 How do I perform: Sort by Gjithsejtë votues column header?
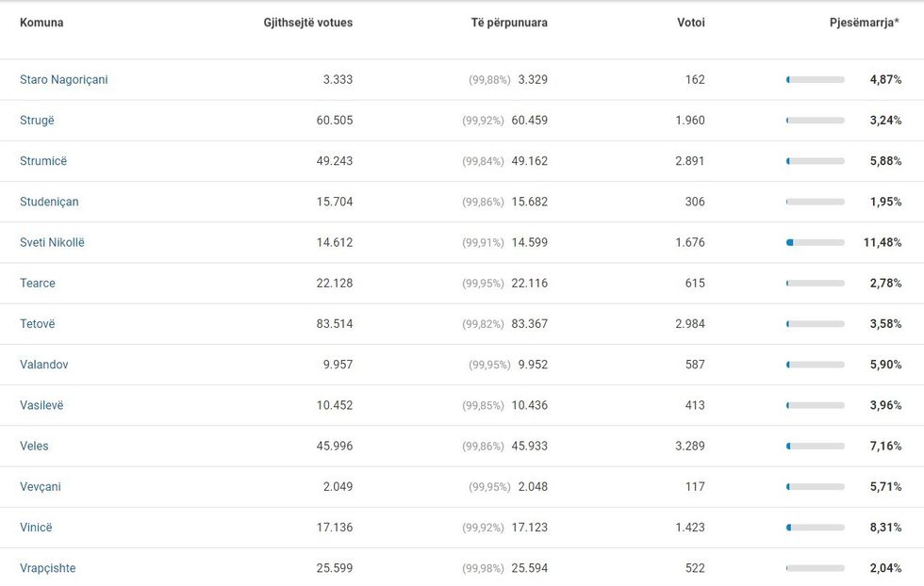click(307, 23)
